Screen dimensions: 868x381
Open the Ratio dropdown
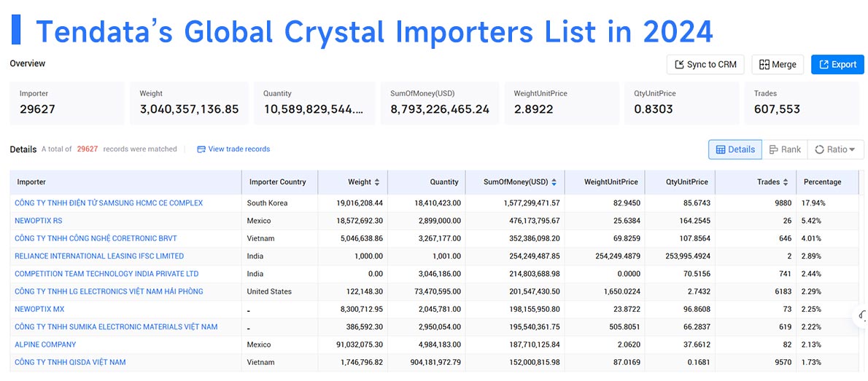[835, 149]
